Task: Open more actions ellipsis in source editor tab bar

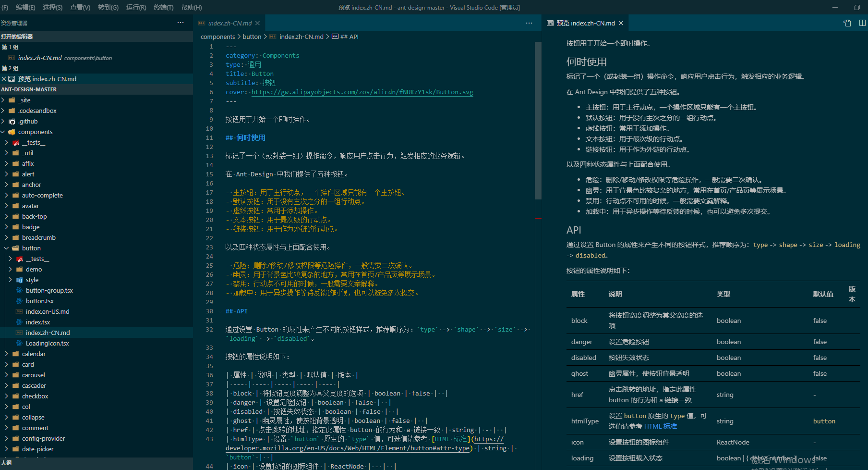Action: coord(529,23)
